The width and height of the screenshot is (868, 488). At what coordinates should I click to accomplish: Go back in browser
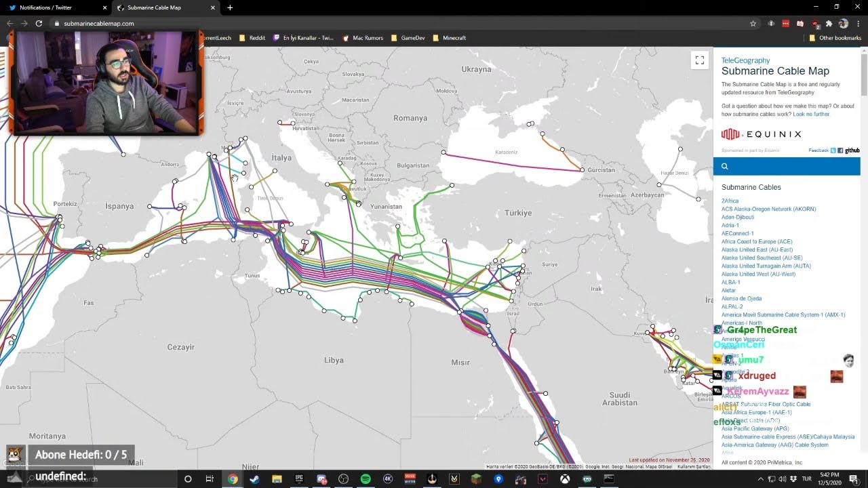click(9, 23)
